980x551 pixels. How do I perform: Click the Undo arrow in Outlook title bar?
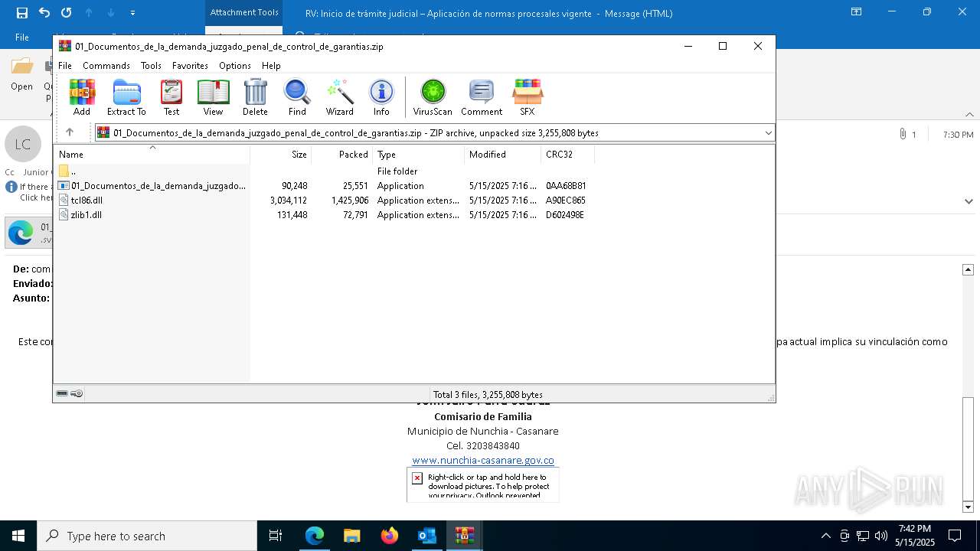click(x=44, y=13)
